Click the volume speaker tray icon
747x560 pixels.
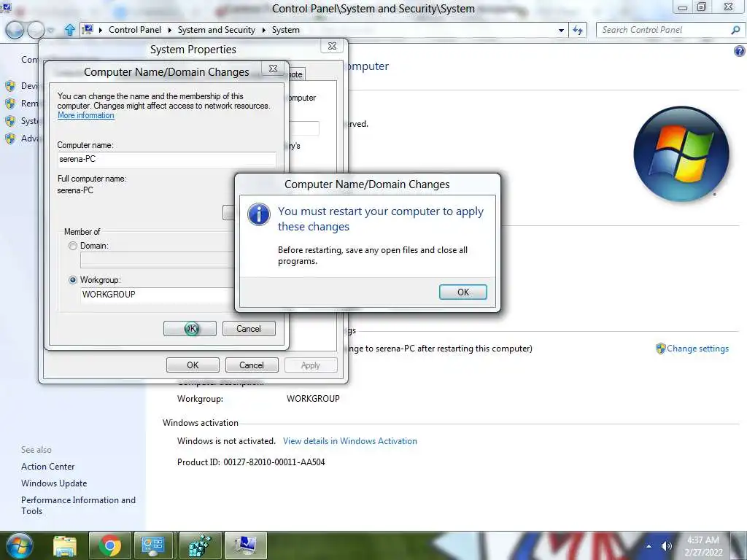[x=666, y=546]
